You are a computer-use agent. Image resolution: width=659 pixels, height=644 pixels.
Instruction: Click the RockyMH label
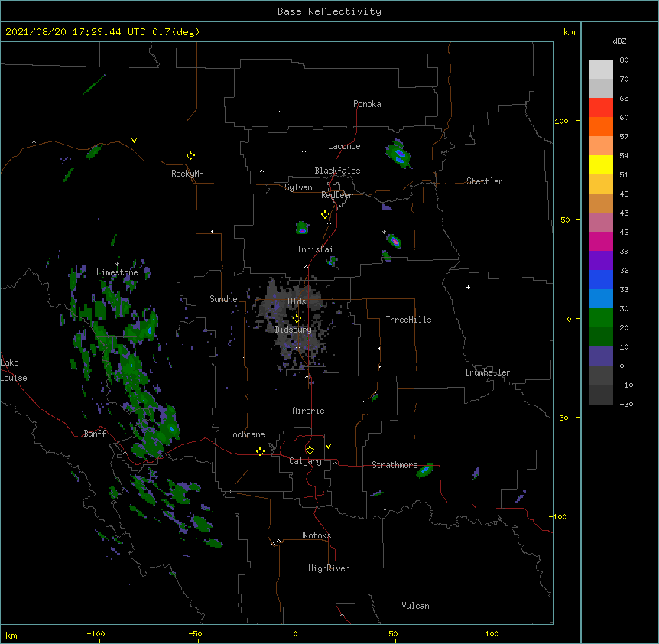(187, 174)
